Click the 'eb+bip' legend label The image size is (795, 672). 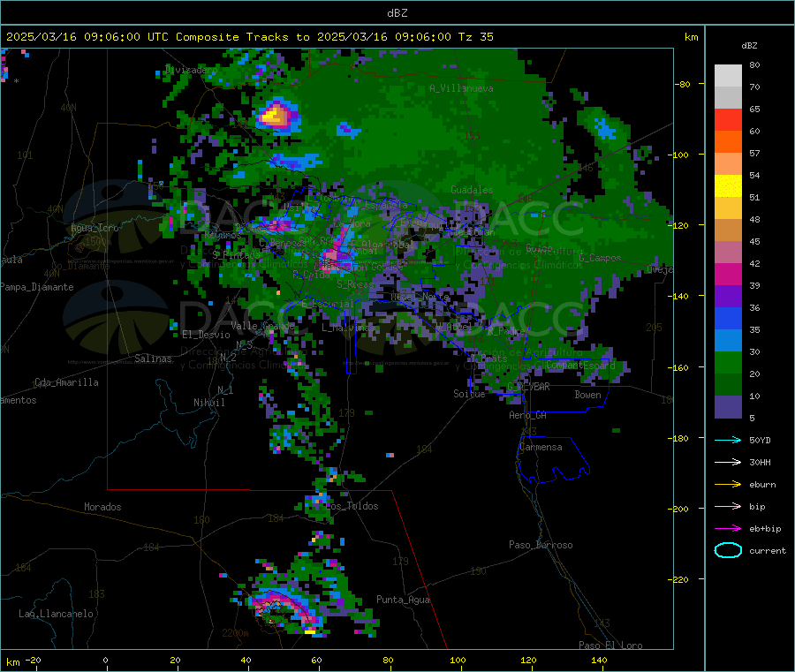coord(765,529)
